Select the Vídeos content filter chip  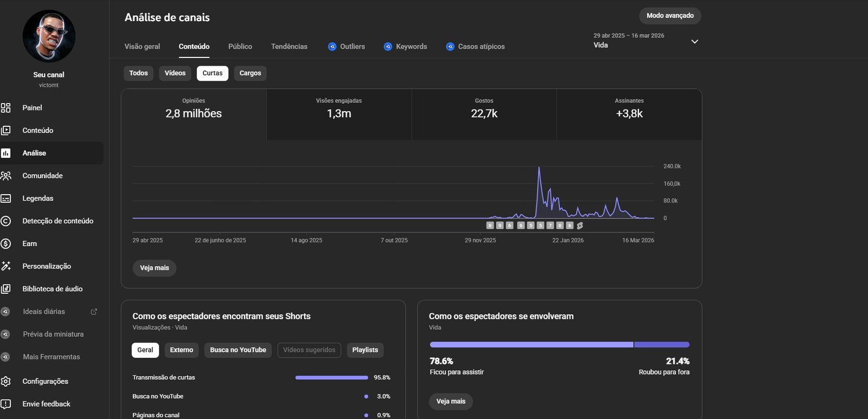(x=175, y=73)
